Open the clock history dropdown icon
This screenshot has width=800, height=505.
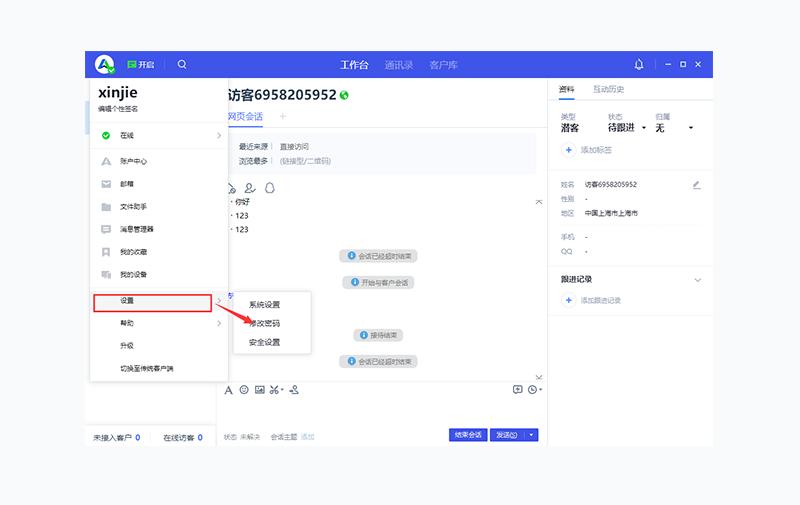click(x=534, y=390)
